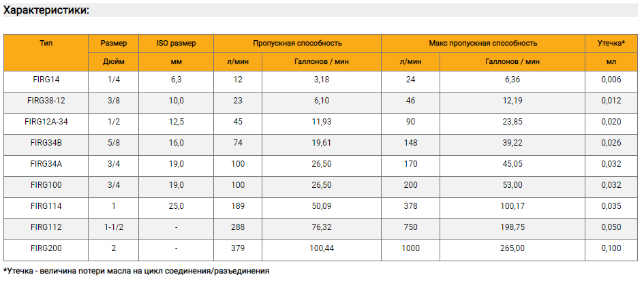The image size is (644, 281).
Task: Click the leakage footnote text below table
Action: (x=136, y=271)
